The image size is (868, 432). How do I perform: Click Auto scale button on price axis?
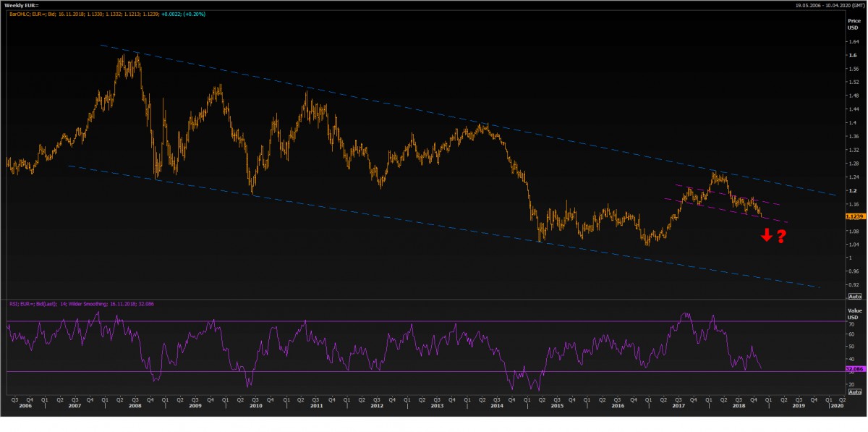[x=854, y=297]
